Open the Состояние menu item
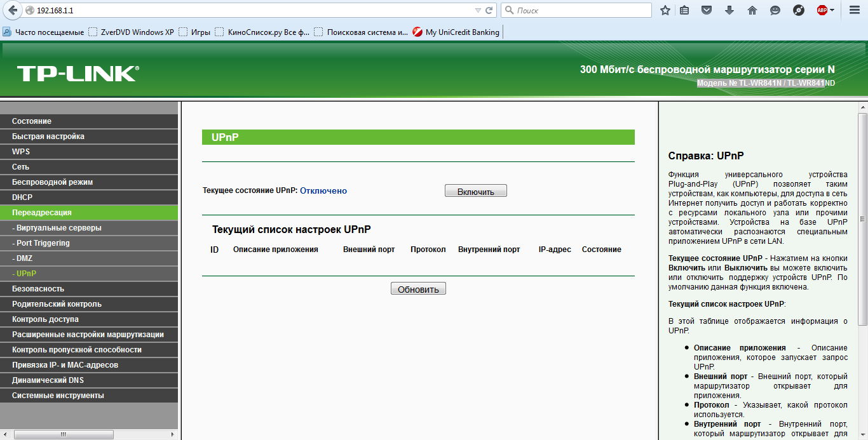 [x=89, y=121]
